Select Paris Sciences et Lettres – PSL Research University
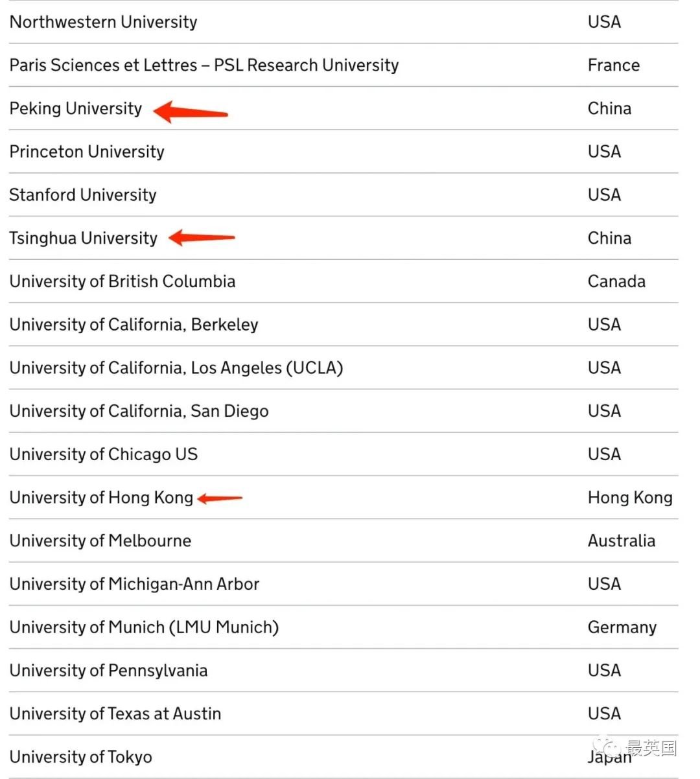The width and height of the screenshot is (700, 779). 204,65
